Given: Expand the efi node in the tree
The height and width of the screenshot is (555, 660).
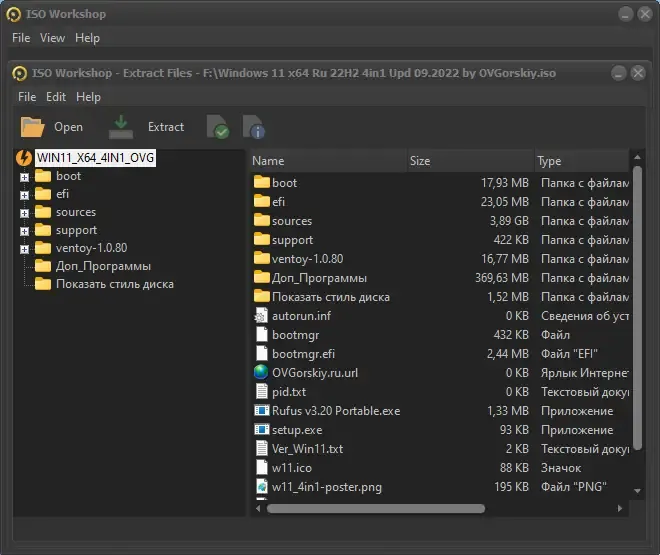Looking at the screenshot, I should click(24, 195).
